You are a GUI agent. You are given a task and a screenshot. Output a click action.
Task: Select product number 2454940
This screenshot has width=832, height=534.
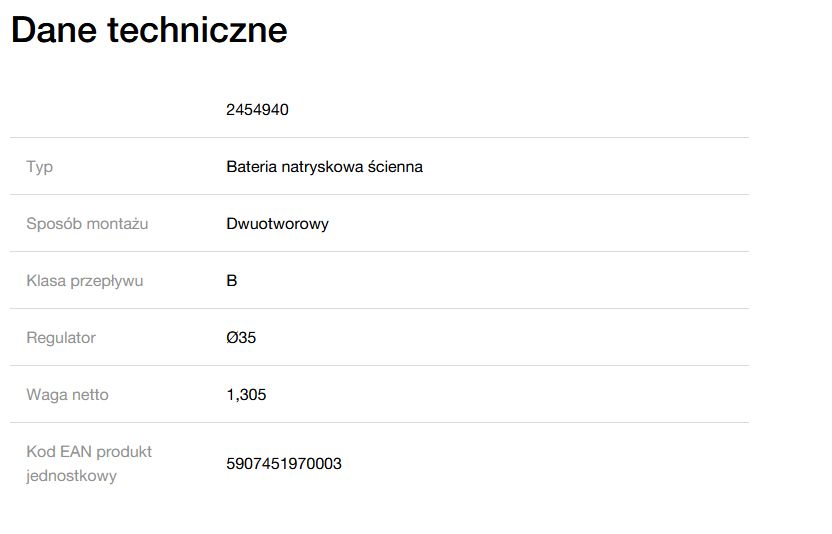257,110
